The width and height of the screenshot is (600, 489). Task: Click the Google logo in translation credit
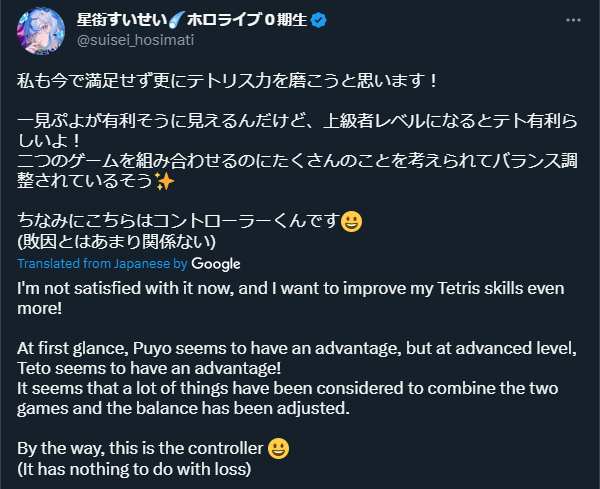(216, 264)
